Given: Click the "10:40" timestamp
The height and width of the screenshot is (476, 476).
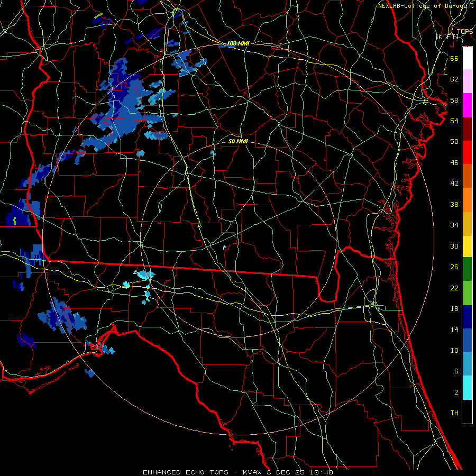Looking at the screenshot, I should click(322, 472).
